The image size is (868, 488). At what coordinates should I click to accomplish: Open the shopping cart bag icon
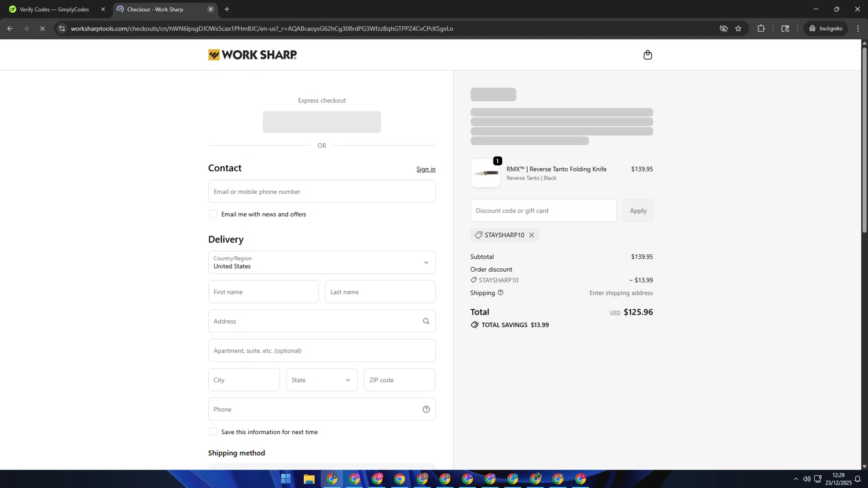point(648,55)
